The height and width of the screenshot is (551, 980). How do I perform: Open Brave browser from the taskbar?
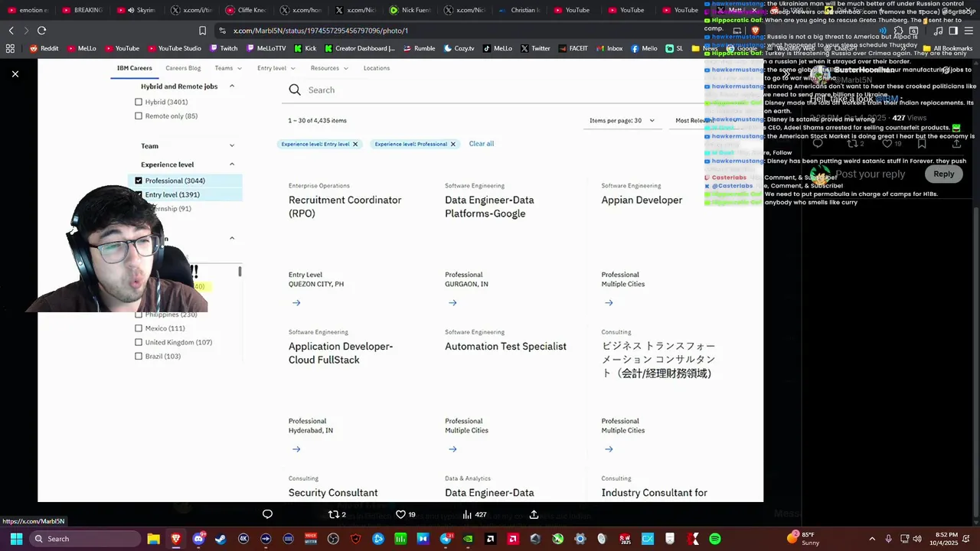click(176, 539)
